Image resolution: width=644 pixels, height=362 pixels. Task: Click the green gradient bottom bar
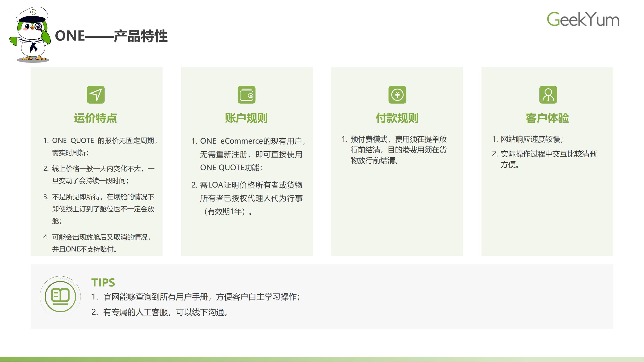coord(322,359)
